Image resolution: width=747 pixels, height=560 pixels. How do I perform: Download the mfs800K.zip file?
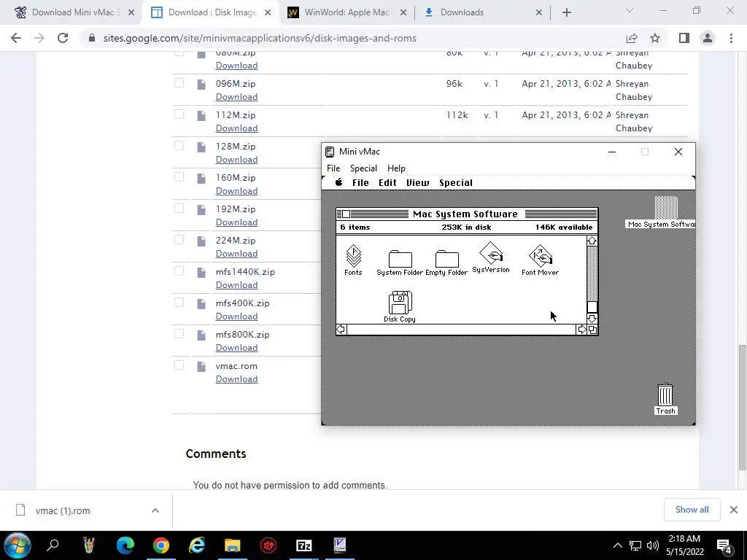pyautogui.click(x=237, y=348)
